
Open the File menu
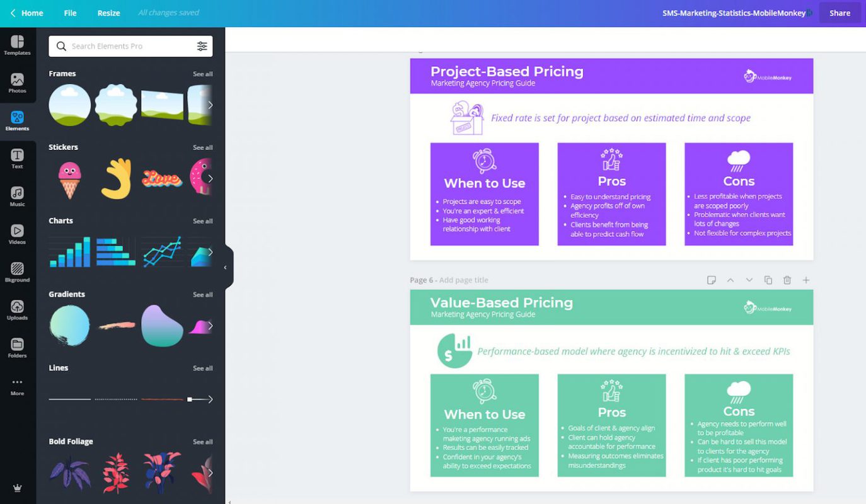point(69,13)
